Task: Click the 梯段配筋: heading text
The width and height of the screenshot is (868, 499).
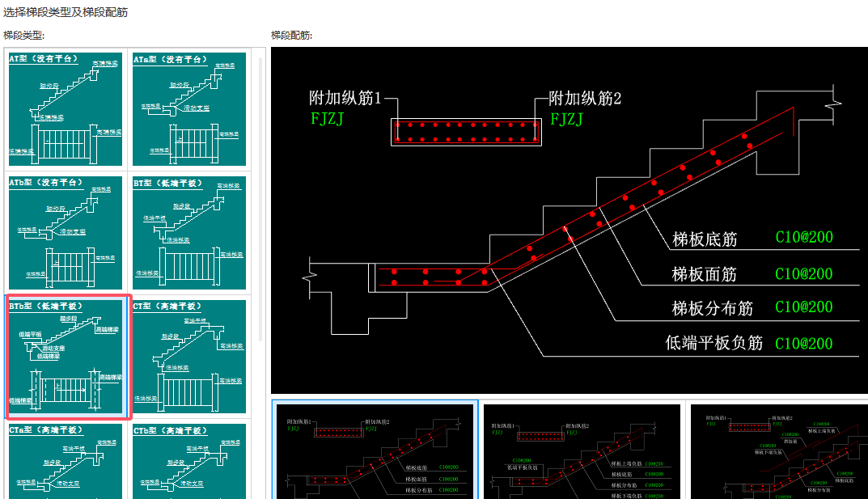Action: pos(292,36)
